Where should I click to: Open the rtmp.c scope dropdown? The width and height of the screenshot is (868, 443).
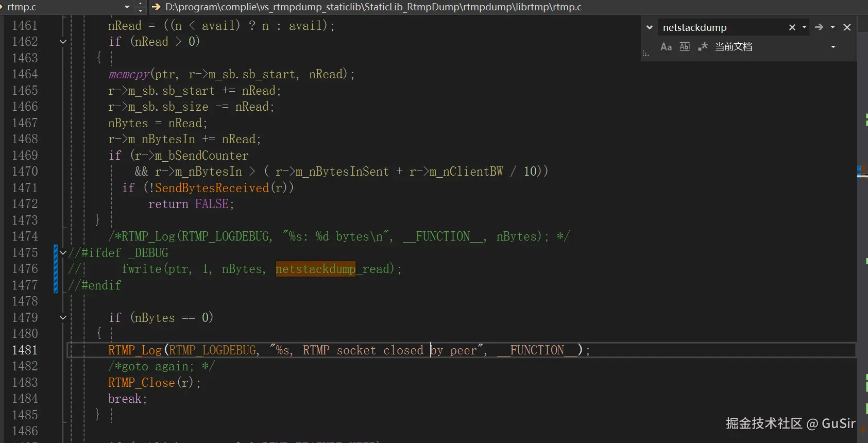pos(127,7)
